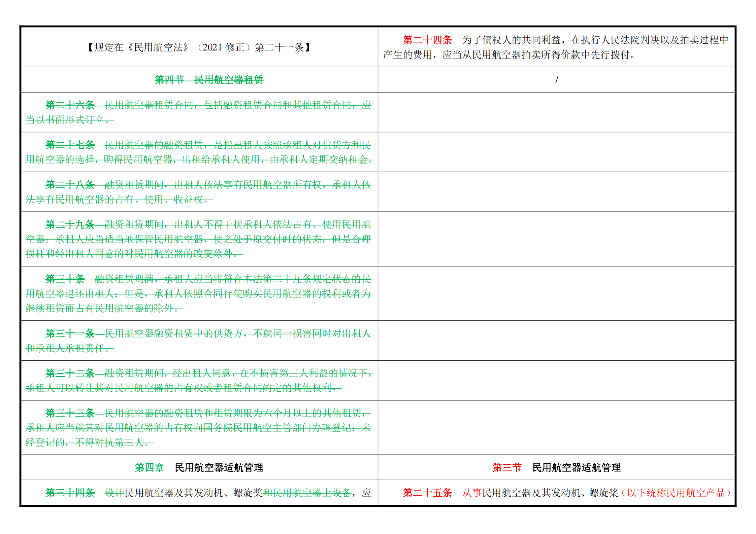
Task: Click the slash mark in the right column
Action: (x=557, y=80)
